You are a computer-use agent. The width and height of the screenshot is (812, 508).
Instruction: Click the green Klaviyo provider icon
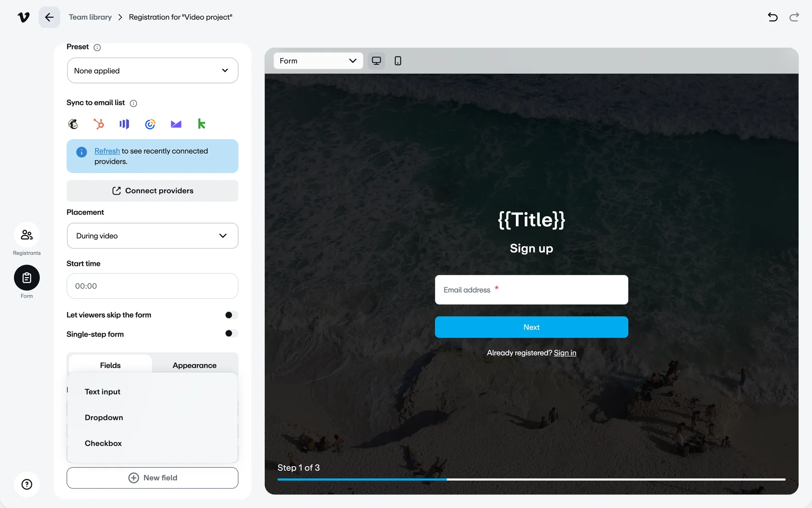tap(201, 124)
